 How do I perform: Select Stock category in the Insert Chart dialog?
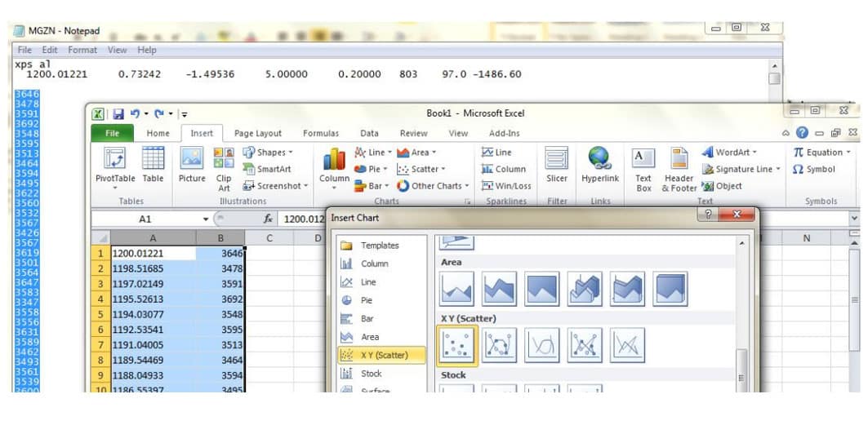(381, 373)
